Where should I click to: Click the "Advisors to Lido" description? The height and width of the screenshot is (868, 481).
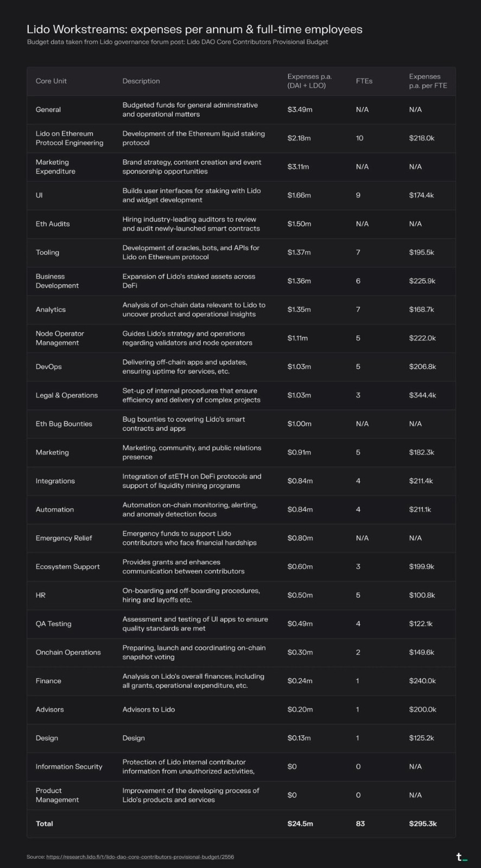149,710
